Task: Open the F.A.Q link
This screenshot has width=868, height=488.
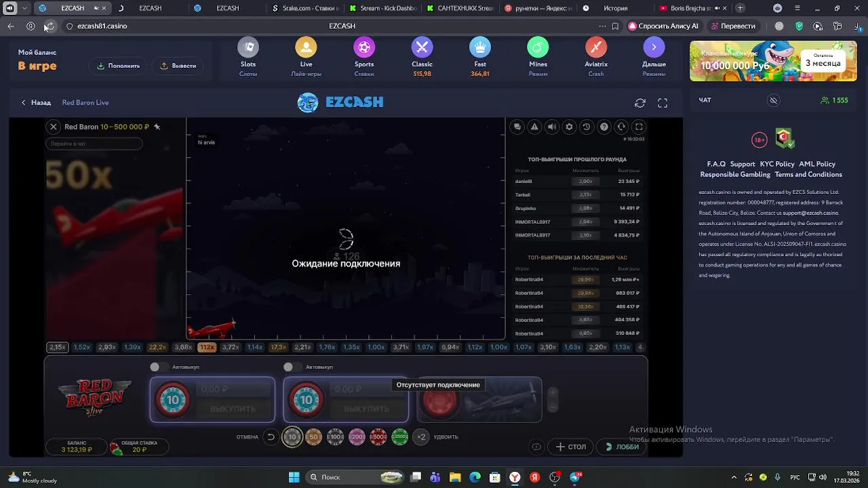Action: coord(716,164)
